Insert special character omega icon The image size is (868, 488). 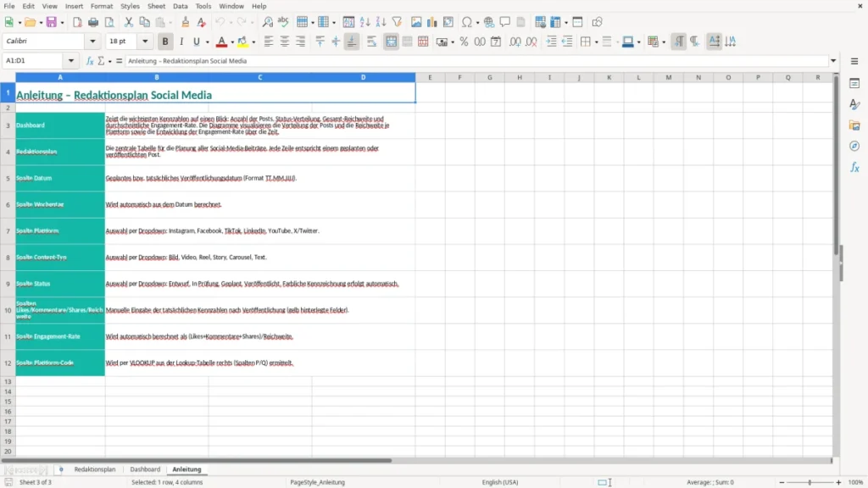(467, 22)
